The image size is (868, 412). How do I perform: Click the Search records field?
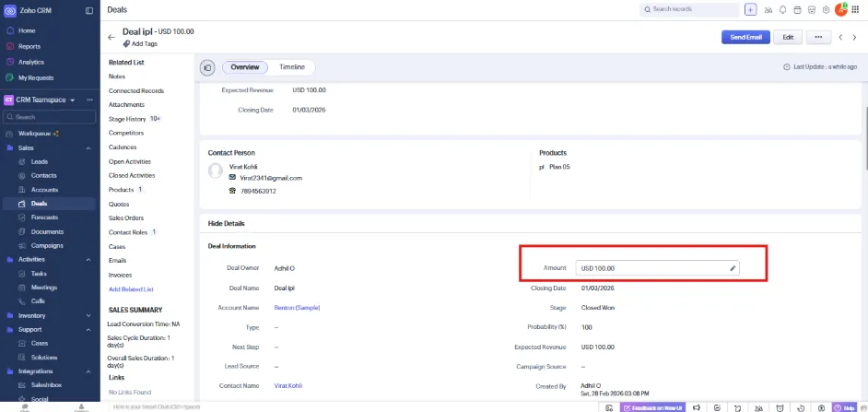689,9
